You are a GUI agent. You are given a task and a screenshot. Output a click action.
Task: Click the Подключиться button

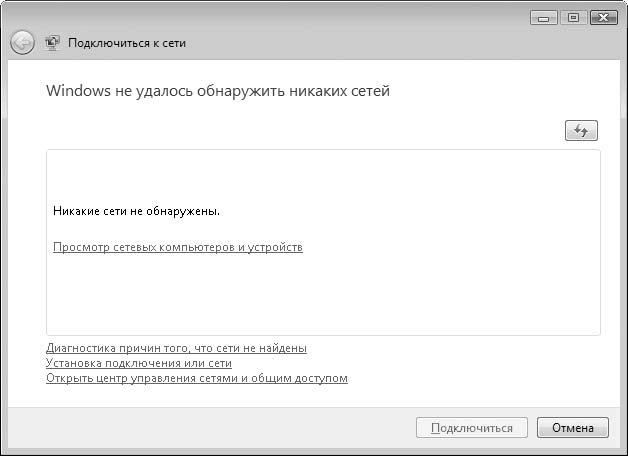point(472,428)
